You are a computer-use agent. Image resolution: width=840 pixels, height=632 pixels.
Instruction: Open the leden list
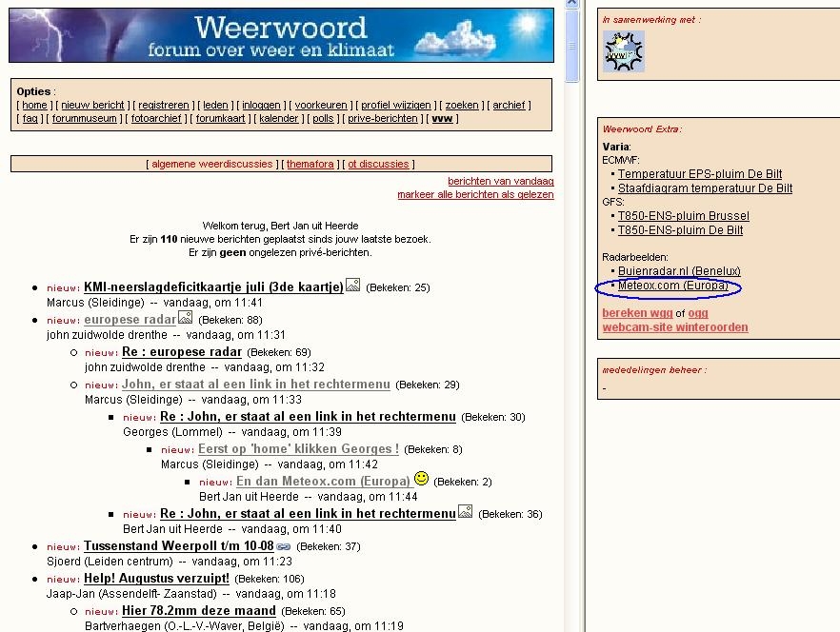tap(215, 105)
